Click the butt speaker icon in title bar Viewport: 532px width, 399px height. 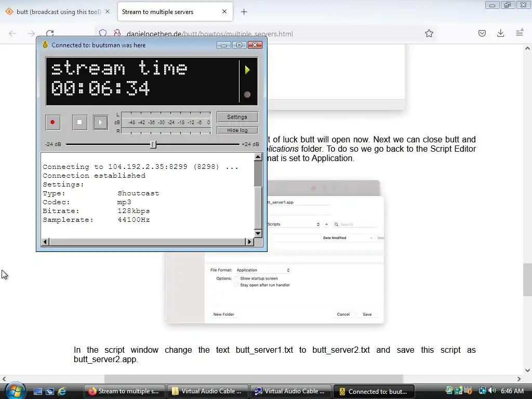pos(45,45)
